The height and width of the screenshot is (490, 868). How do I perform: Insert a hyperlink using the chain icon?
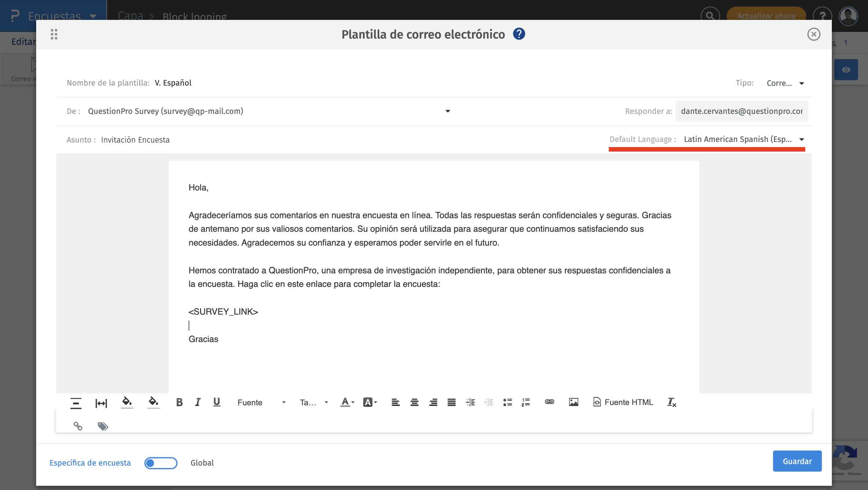[549, 402]
